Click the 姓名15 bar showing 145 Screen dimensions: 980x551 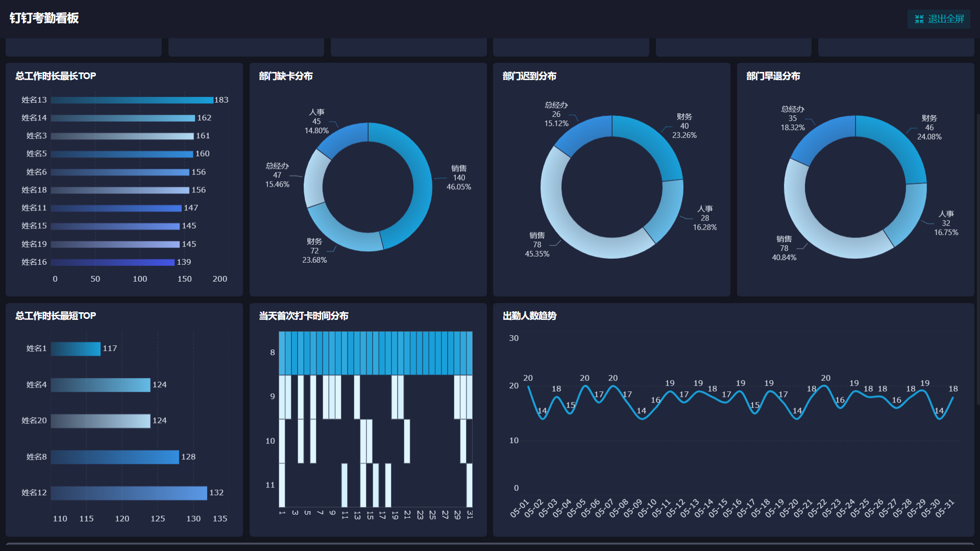(115, 226)
